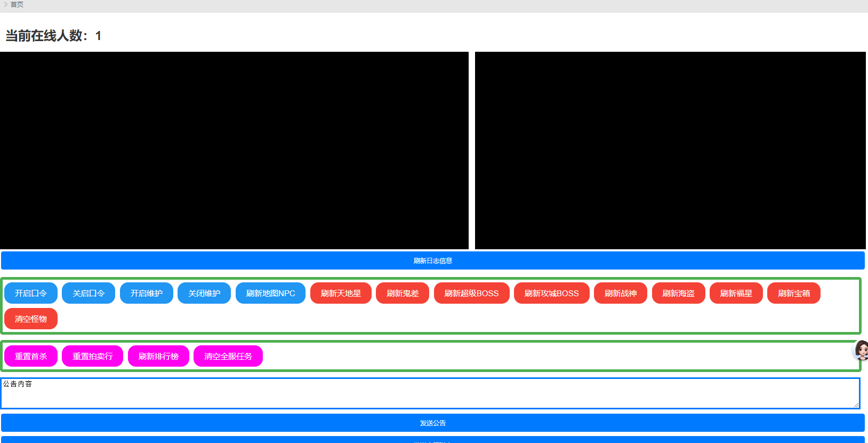
Task: Open the 首页 breadcrumb link
Action: pyautogui.click(x=17, y=5)
